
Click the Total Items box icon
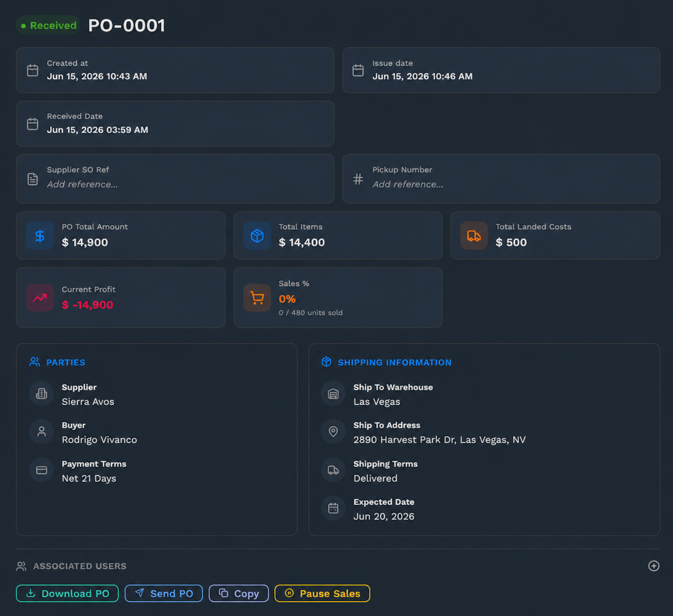click(257, 236)
